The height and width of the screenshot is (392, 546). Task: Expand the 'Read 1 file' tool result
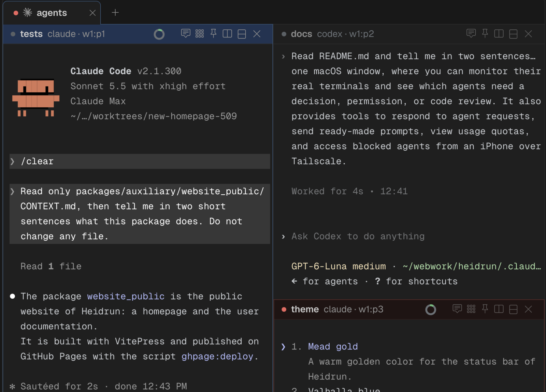click(x=51, y=266)
